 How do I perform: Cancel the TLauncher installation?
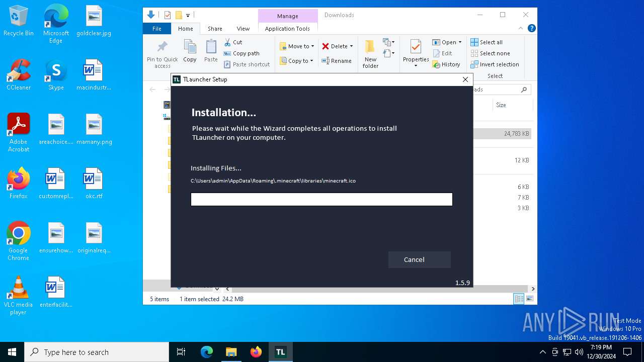419,259
